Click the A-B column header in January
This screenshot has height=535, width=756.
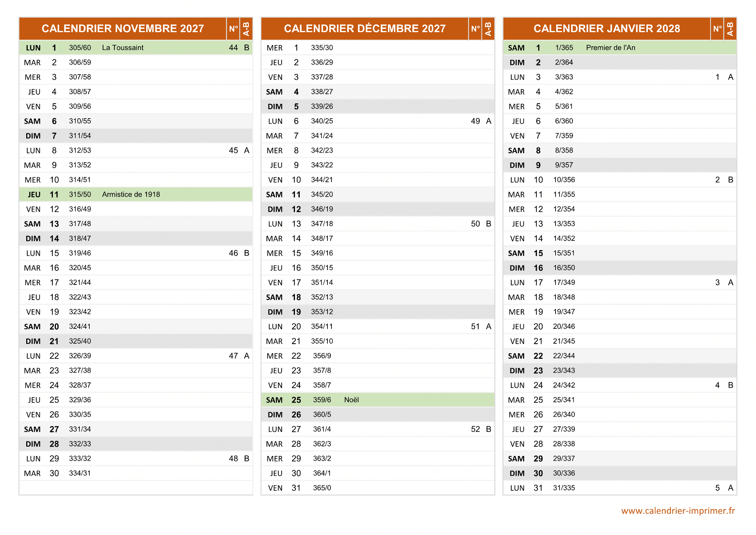(x=730, y=28)
